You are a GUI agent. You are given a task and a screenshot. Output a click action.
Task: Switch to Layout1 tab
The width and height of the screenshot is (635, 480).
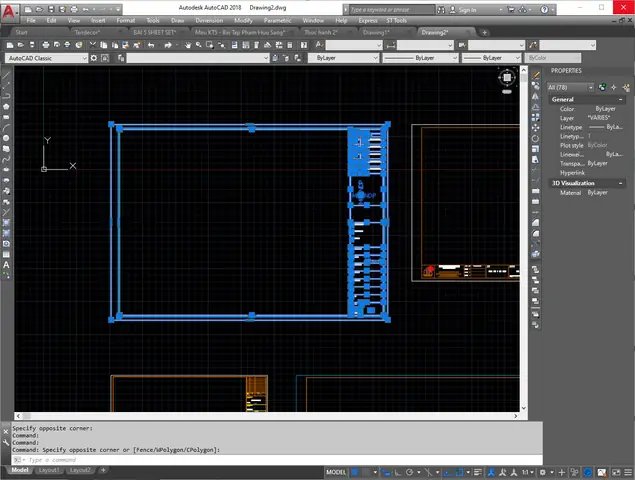point(49,470)
